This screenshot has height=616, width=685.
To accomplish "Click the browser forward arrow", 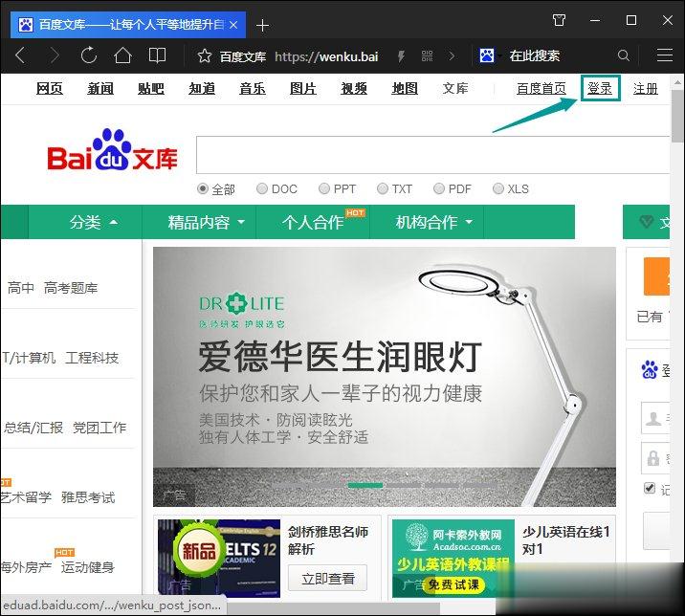I will pyautogui.click(x=55, y=55).
